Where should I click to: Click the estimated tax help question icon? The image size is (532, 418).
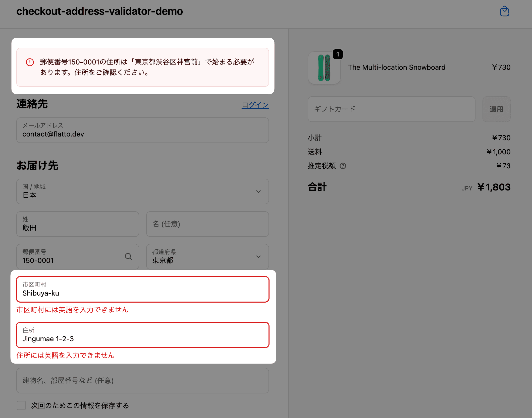[x=343, y=166]
